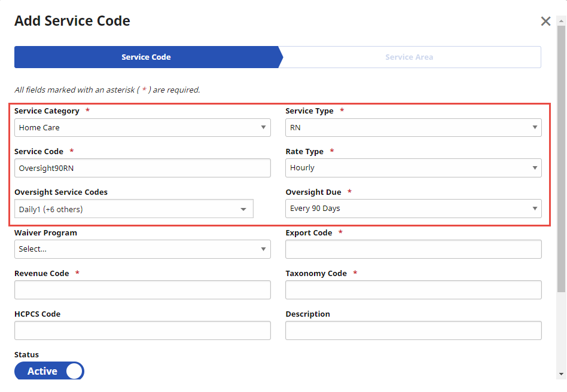
Task: Focus the Export Code input field
Action: [413, 249]
